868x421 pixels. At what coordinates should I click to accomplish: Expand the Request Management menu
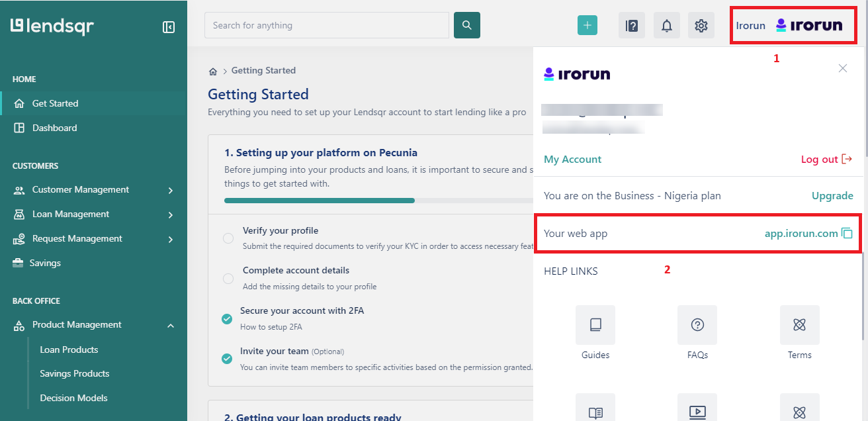coord(93,238)
